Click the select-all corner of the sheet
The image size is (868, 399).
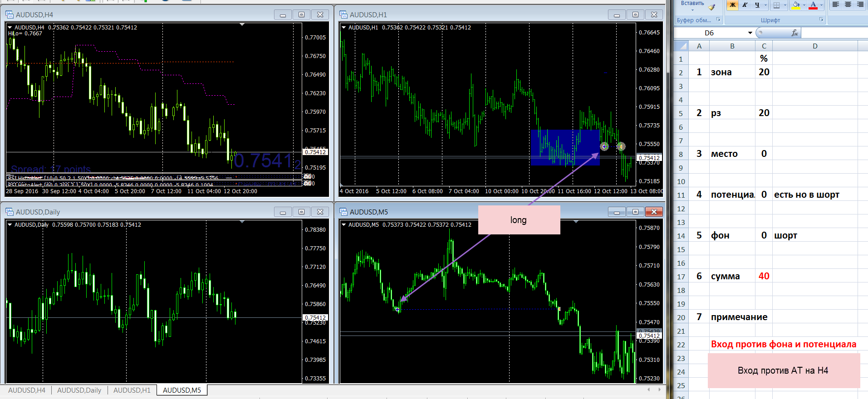(681, 46)
